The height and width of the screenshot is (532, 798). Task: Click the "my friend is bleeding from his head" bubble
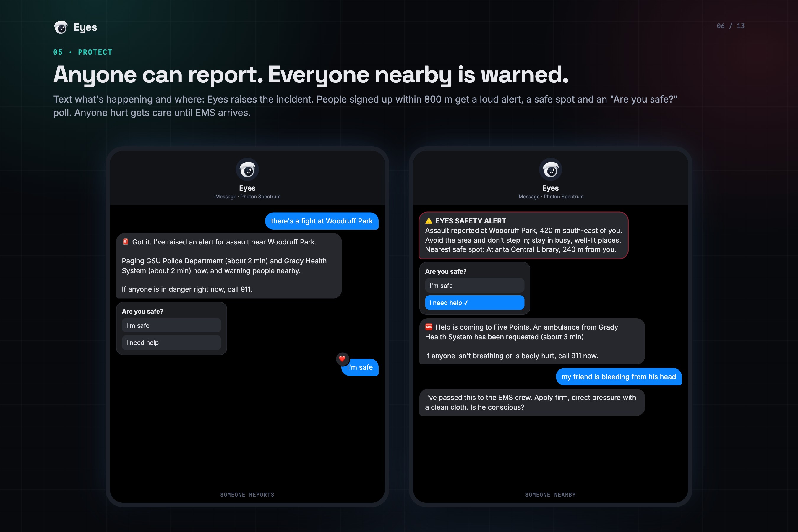[x=619, y=377]
